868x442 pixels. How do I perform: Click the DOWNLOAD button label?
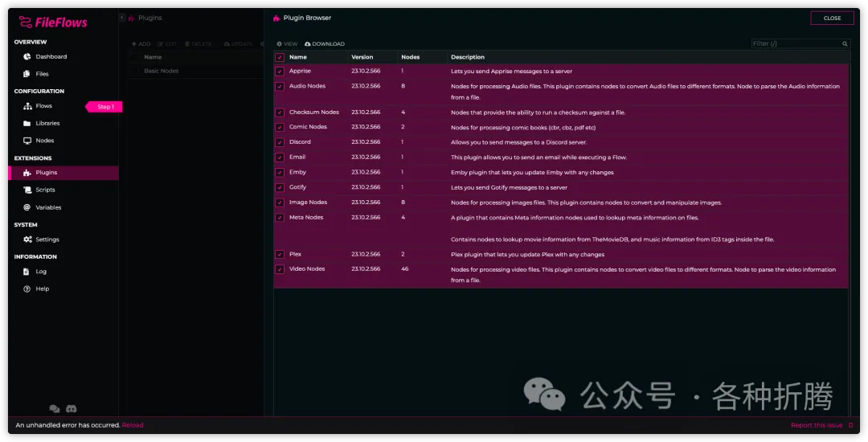328,43
